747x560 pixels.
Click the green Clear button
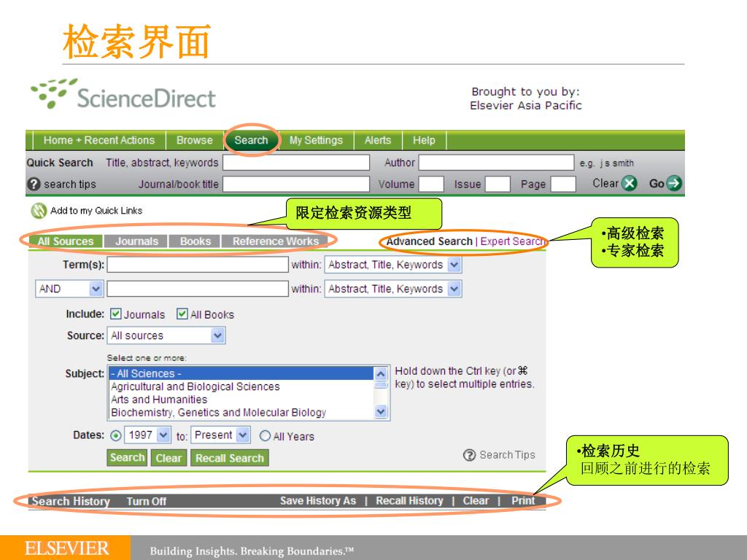click(x=169, y=458)
